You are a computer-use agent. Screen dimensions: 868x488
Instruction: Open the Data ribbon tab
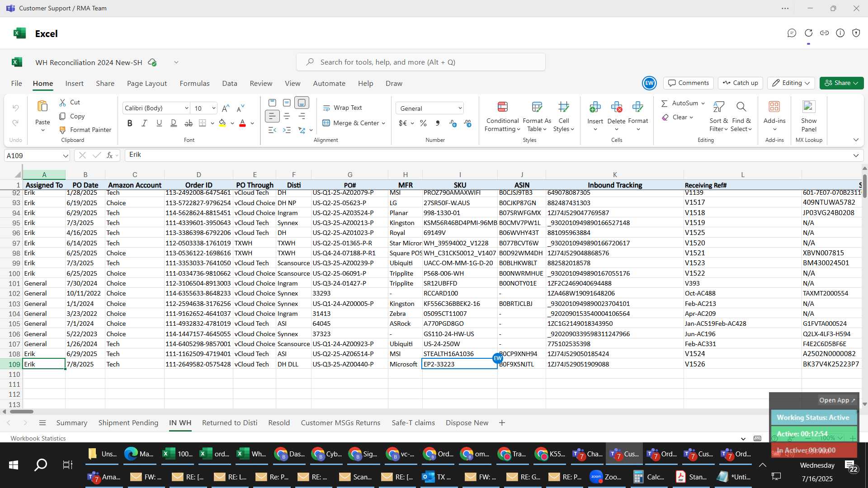coord(230,84)
